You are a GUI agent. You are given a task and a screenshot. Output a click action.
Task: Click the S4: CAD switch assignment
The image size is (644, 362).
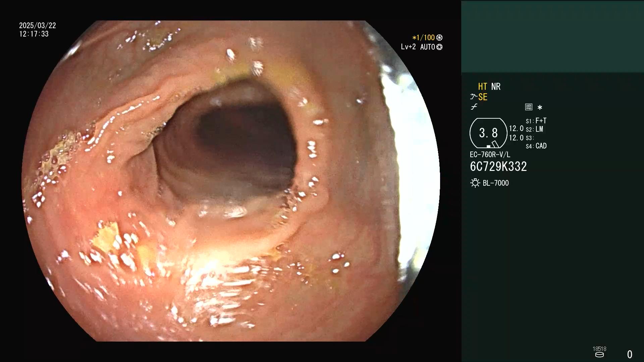tap(536, 146)
